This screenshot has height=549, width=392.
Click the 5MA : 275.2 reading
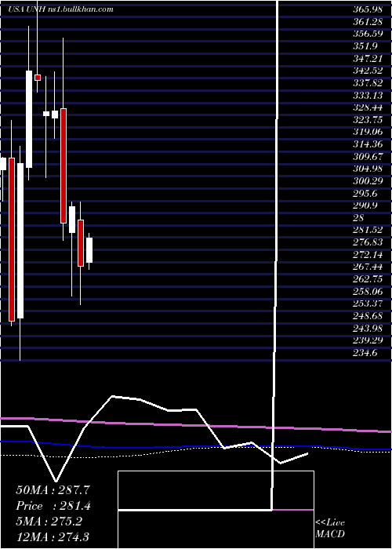[x=49, y=522]
